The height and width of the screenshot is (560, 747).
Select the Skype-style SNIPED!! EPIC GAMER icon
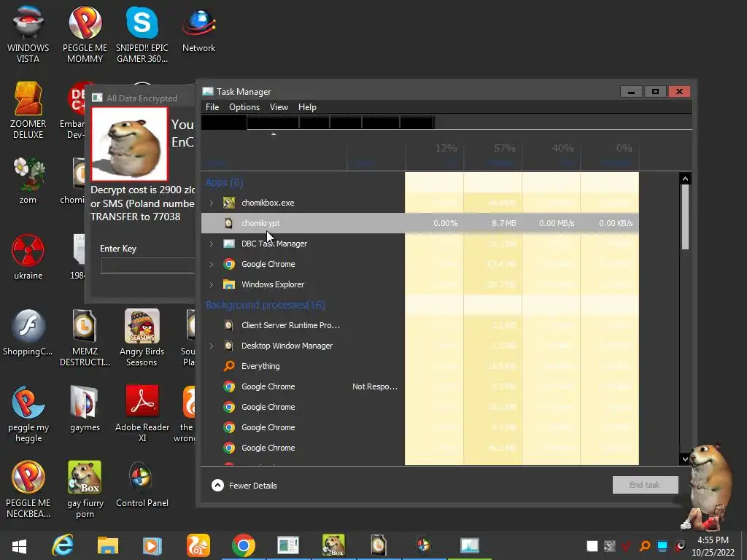pos(142,34)
